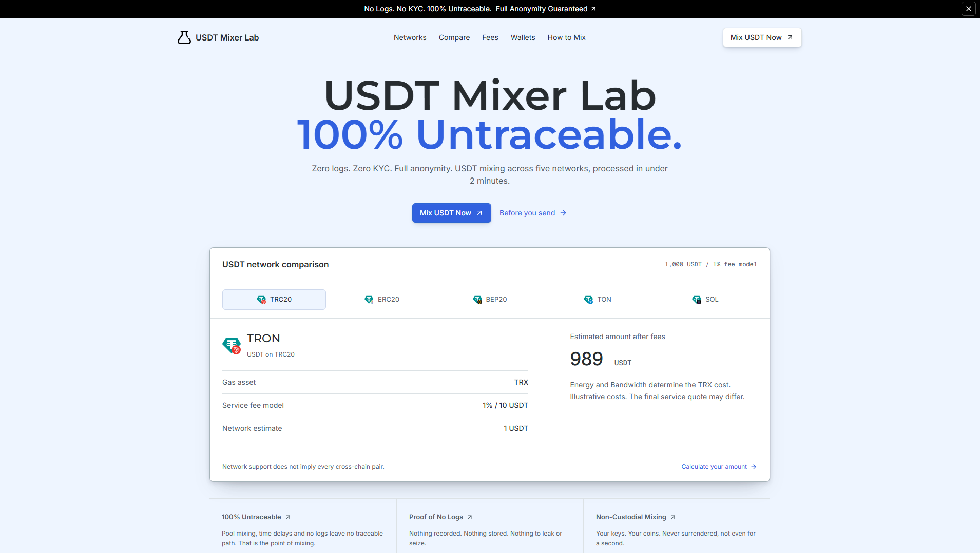Switch to the BEP20 network tab

[x=489, y=300]
